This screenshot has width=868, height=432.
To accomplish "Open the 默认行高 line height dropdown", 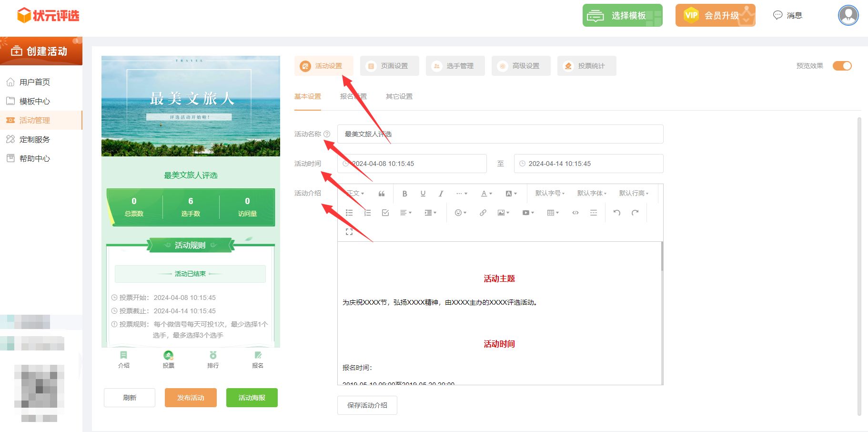I will click(633, 194).
